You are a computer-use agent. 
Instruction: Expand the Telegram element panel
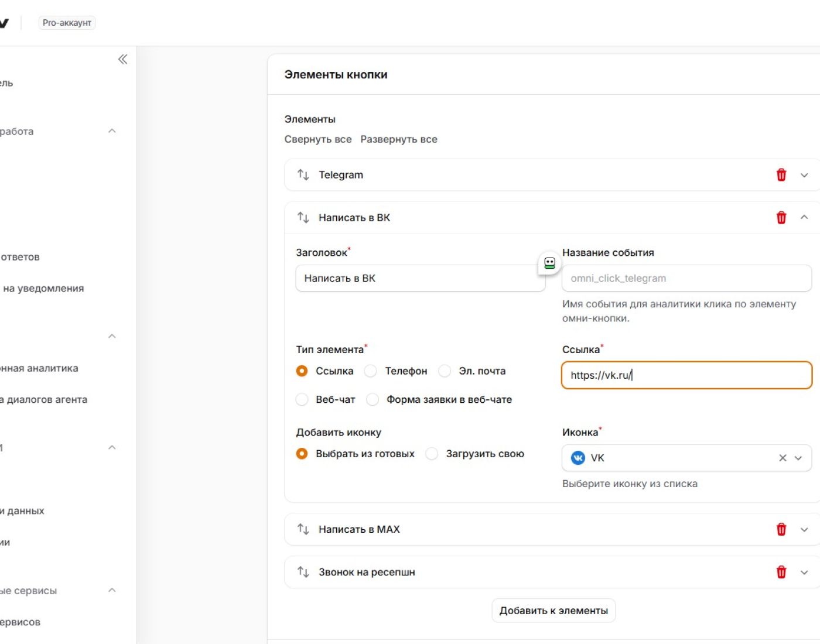tap(804, 175)
